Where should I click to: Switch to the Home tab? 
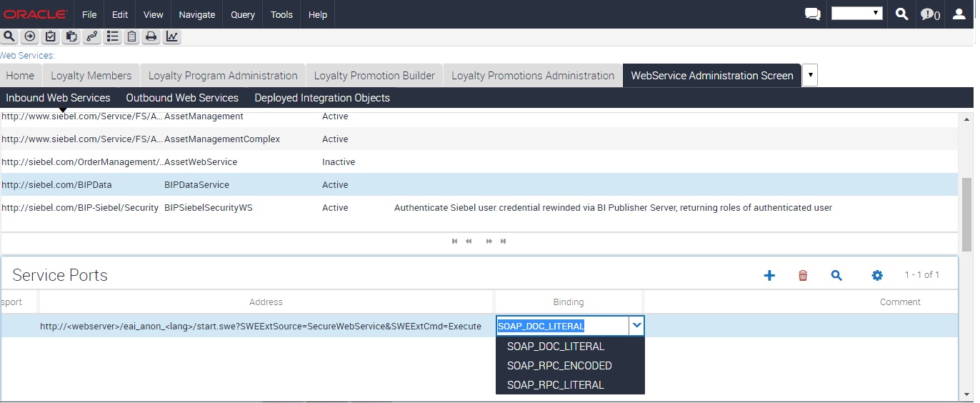[20, 76]
